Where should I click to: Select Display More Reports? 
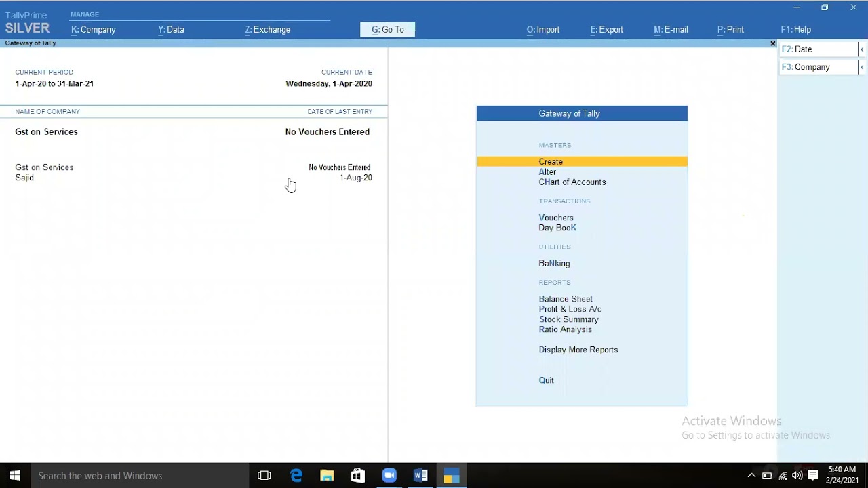tap(578, 350)
